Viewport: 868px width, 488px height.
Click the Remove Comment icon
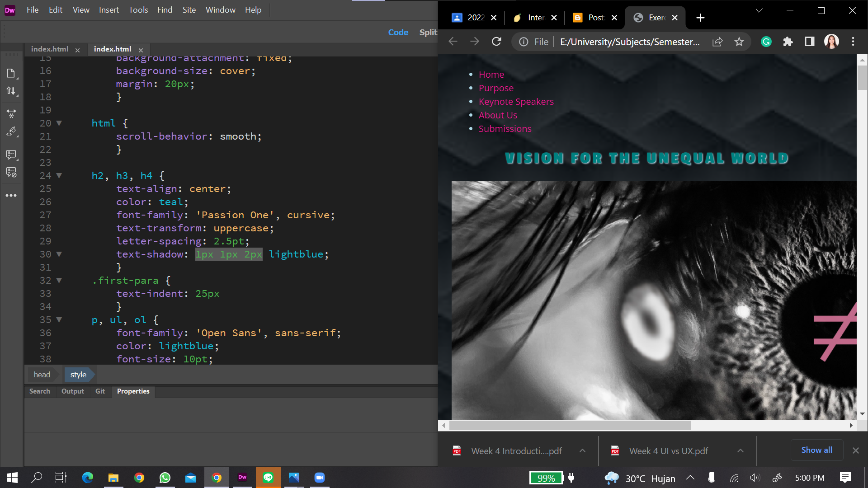click(11, 172)
